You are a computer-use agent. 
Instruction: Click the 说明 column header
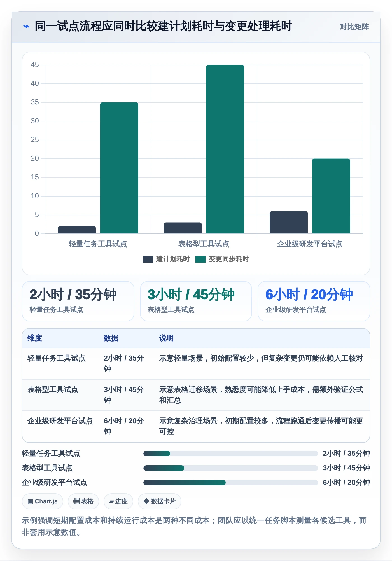pyautogui.click(x=167, y=338)
